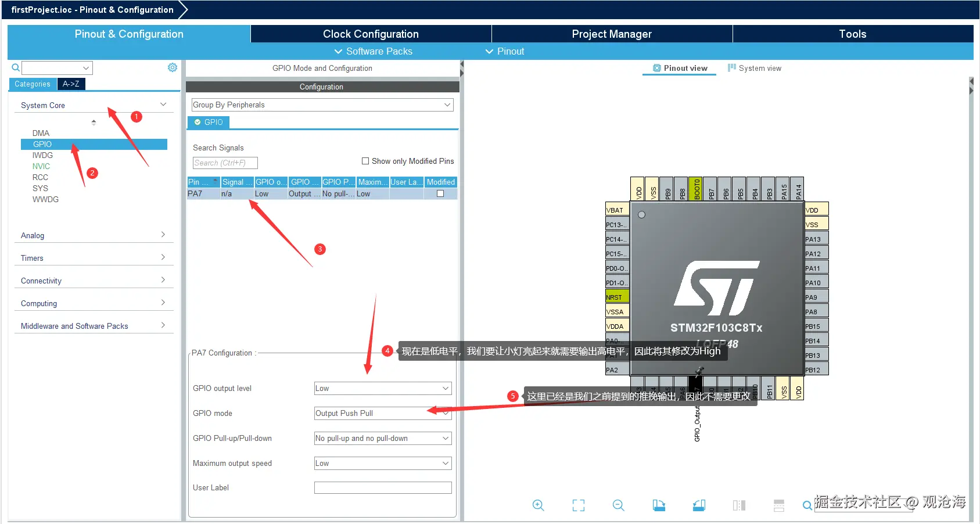Select WWDG in System Core list
The height and width of the screenshot is (524, 980).
(x=45, y=199)
